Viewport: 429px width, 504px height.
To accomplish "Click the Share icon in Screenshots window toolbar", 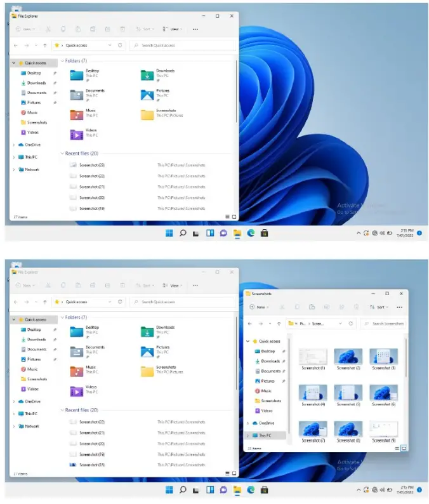I will click(341, 307).
